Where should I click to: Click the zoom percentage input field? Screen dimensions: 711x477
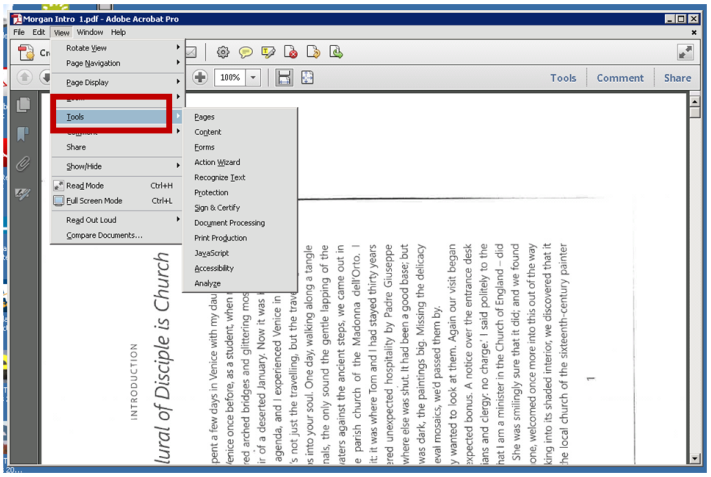pos(230,77)
